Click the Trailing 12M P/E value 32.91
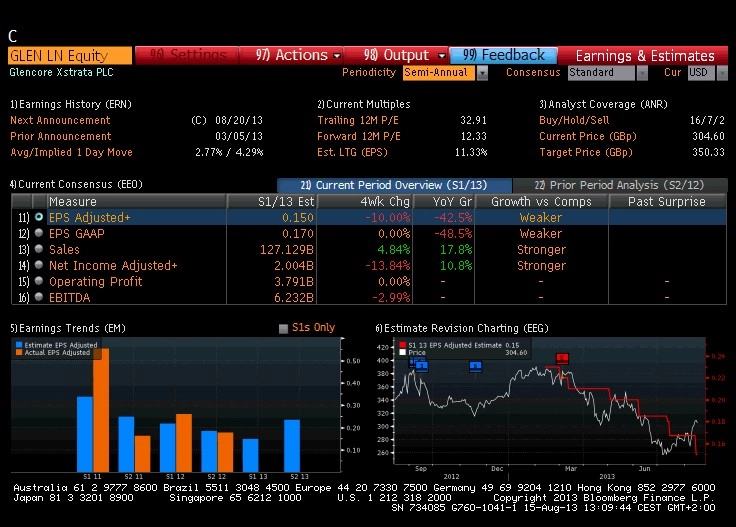The image size is (736, 527). [473, 120]
